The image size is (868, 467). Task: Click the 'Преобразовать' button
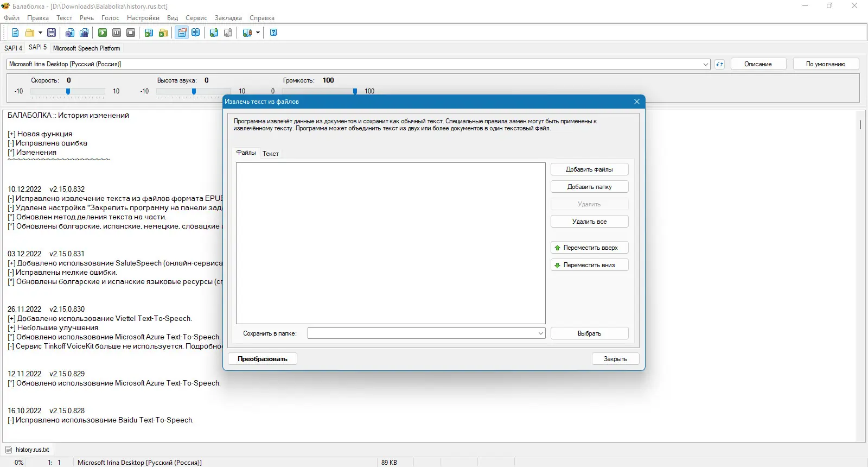point(263,359)
